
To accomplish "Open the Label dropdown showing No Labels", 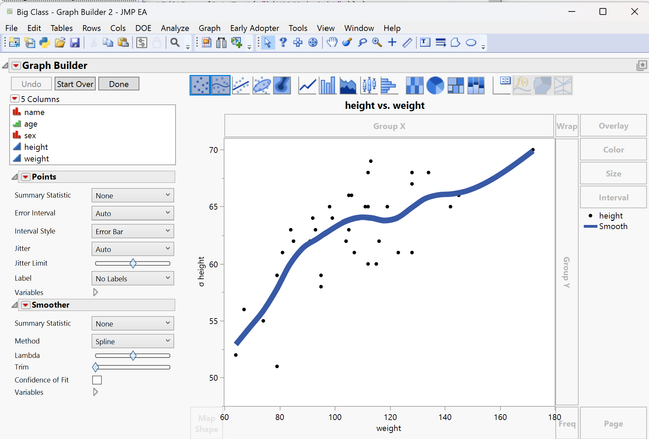I will [132, 278].
